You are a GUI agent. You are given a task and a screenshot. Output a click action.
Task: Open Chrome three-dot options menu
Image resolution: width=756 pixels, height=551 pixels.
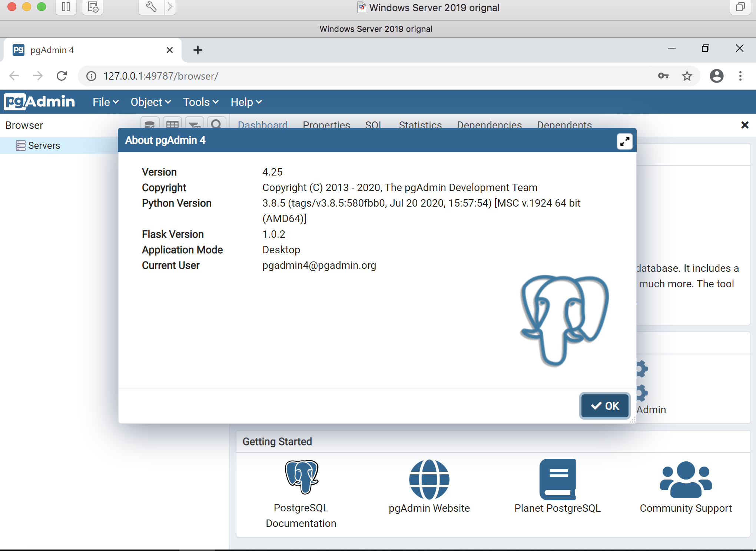click(x=740, y=76)
